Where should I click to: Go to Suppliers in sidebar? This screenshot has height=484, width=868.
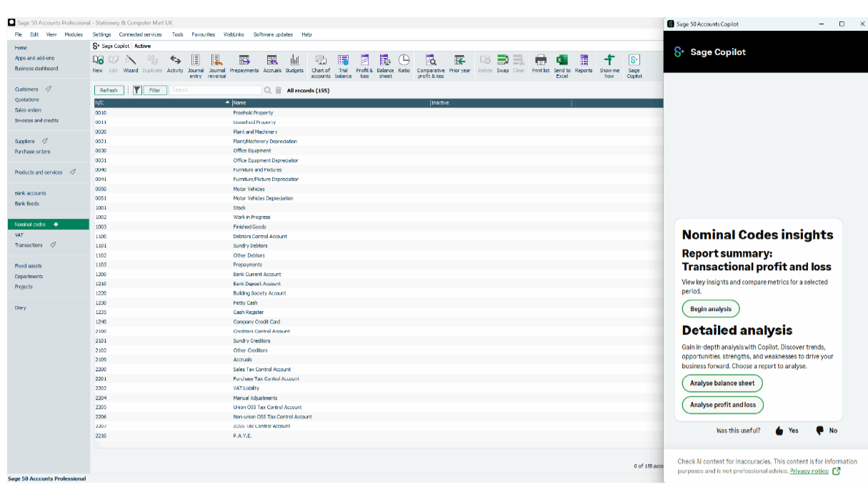click(25, 142)
